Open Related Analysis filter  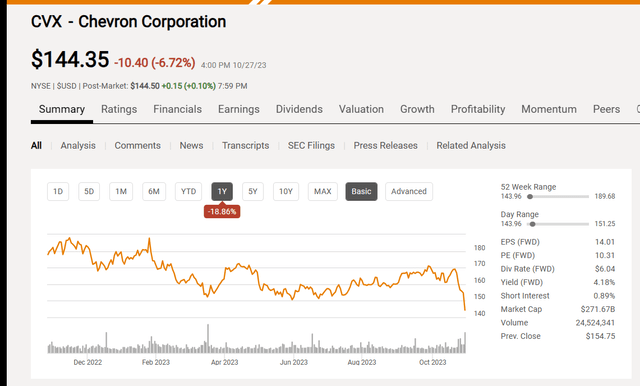pyautogui.click(x=471, y=146)
